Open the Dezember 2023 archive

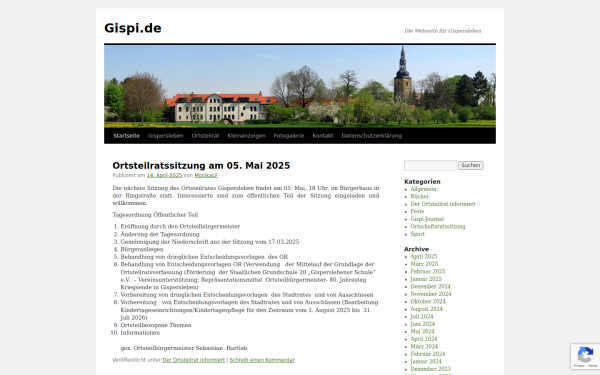tap(430, 369)
